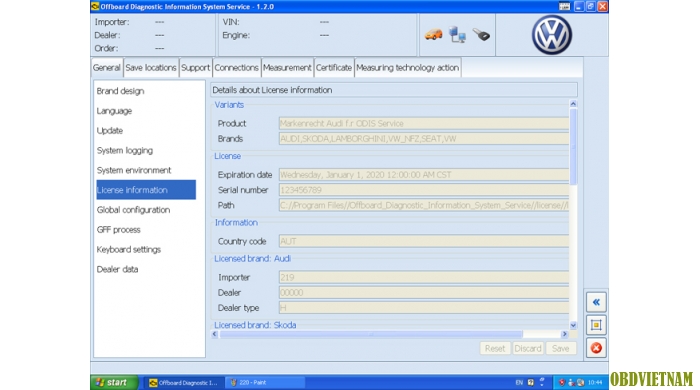Click the yellow square fullscreen icon button

596,325
